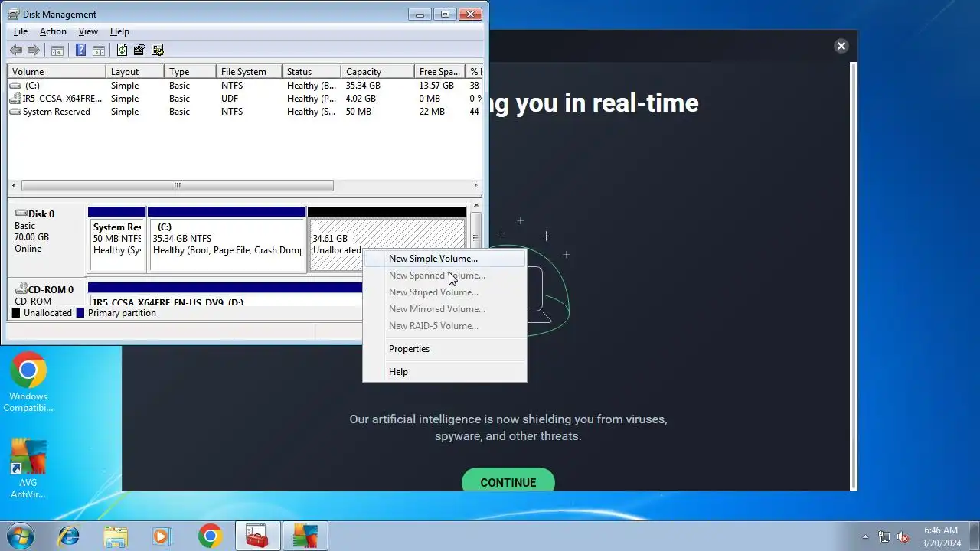
Task: Click the Forward arrow in Disk Management toolbar
Action: coord(33,51)
